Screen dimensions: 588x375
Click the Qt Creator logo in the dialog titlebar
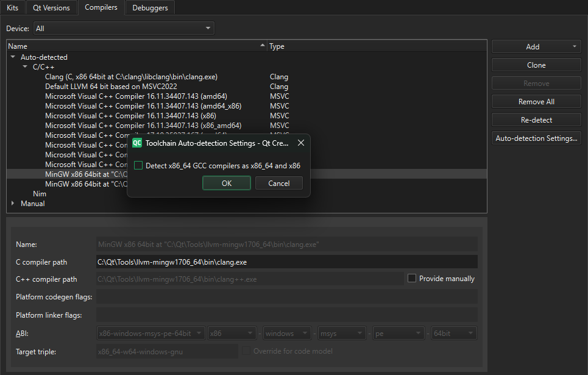click(136, 143)
